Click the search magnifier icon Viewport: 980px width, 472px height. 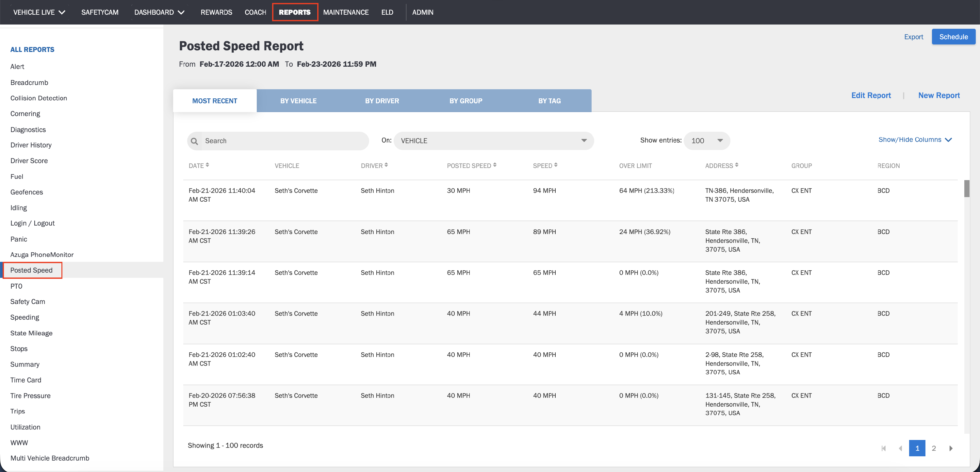(x=194, y=141)
